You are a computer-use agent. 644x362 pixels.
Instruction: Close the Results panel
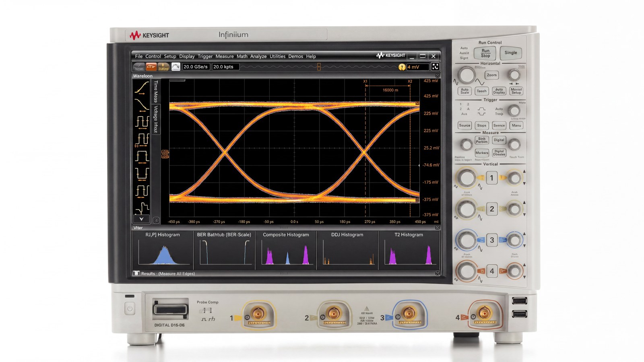[438, 274]
